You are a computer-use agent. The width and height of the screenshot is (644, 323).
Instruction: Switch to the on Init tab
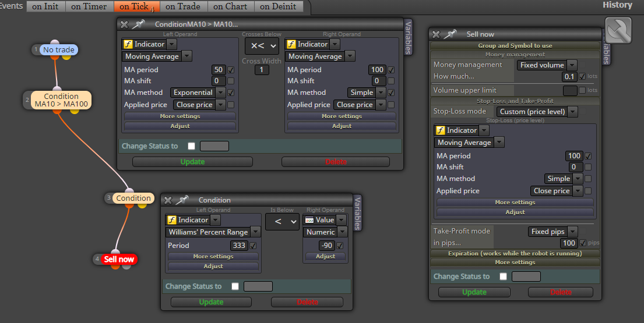(x=45, y=6)
